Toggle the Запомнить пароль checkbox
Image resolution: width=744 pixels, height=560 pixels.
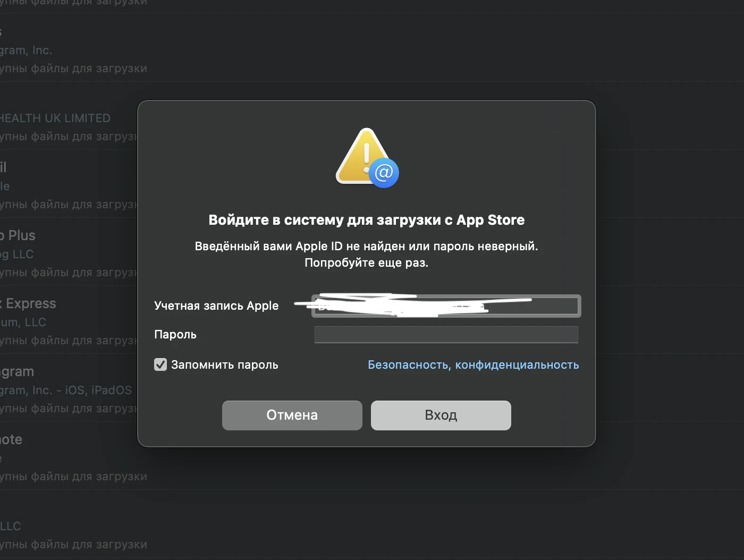(160, 364)
